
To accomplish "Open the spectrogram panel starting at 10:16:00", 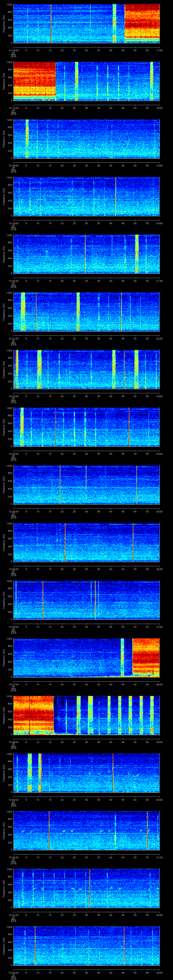I will 86,24.
